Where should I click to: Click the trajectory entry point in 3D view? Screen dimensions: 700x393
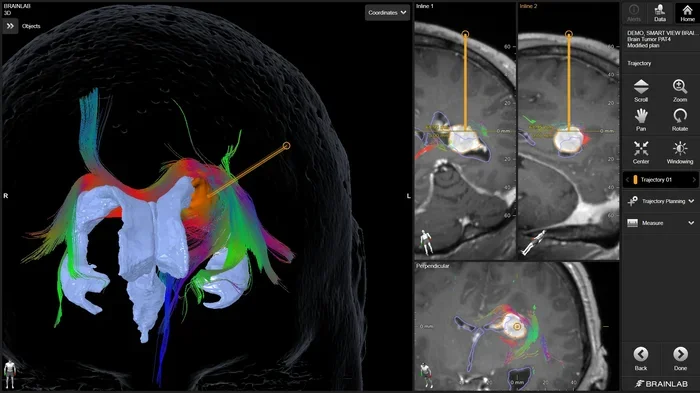click(287, 146)
